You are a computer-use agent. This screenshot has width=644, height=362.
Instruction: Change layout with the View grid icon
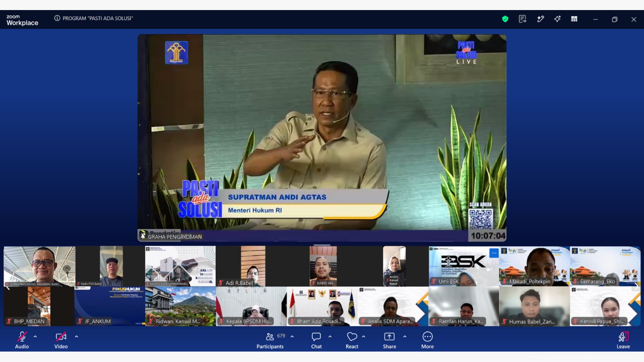pos(574,19)
